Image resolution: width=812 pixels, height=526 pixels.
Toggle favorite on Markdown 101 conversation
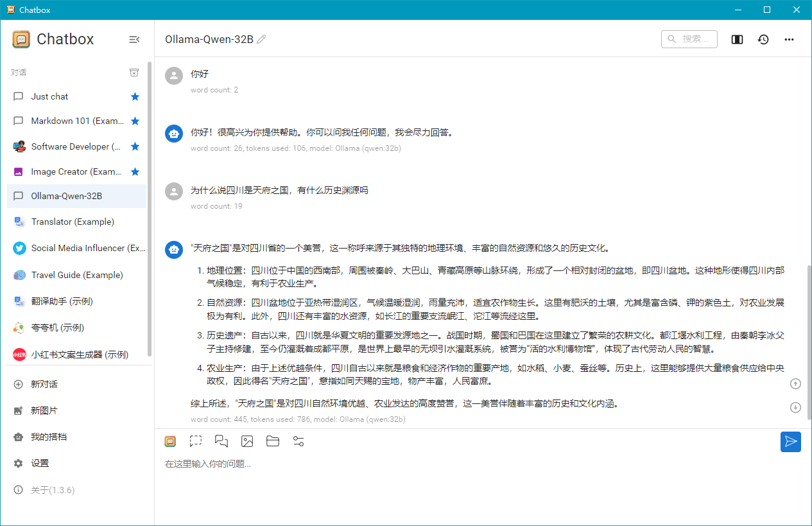(135, 121)
